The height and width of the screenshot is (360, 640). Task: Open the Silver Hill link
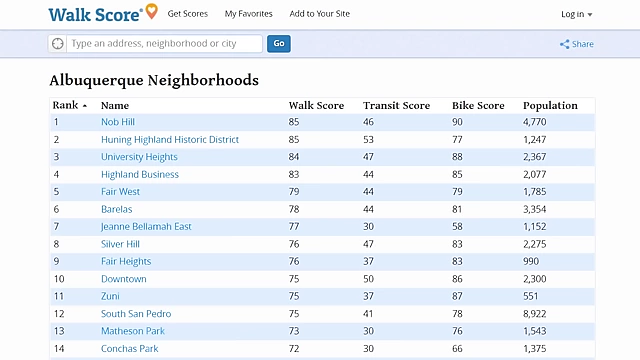[120, 244]
